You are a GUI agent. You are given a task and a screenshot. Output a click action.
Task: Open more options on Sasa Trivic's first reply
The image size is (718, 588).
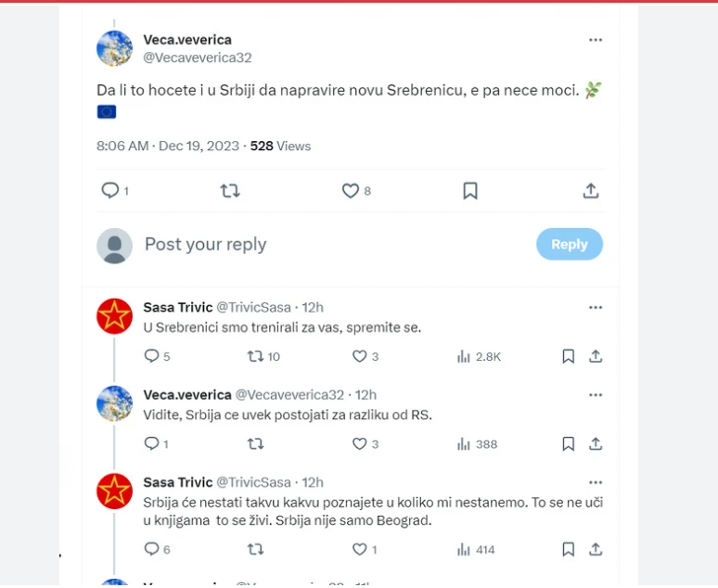(x=596, y=307)
